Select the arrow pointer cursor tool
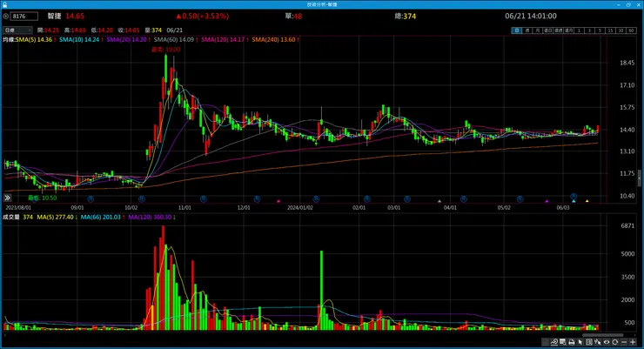Image resolution: width=644 pixels, height=349 pixels. [580, 342]
